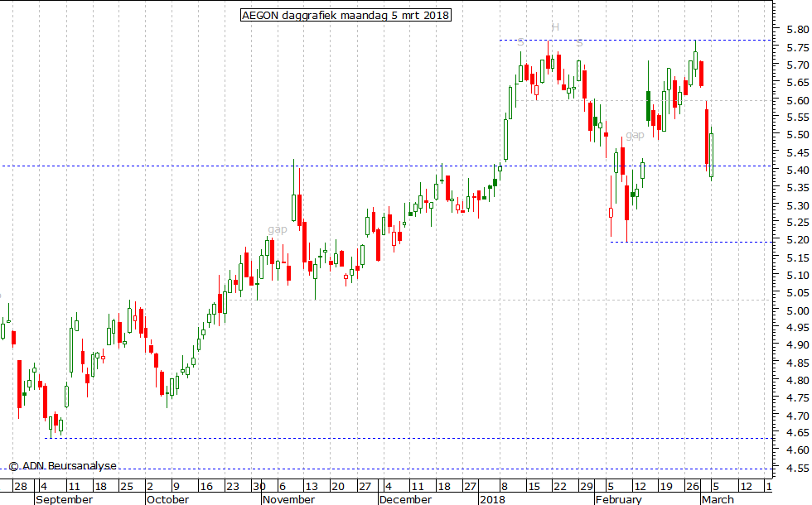The image size is (812, 505).
Task: Click the 'November' month label
Action: pos(288,499)
